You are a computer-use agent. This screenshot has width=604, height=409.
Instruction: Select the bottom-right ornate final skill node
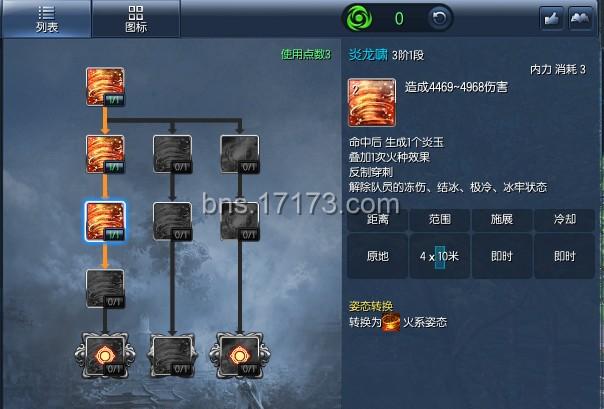click(240, 355)
